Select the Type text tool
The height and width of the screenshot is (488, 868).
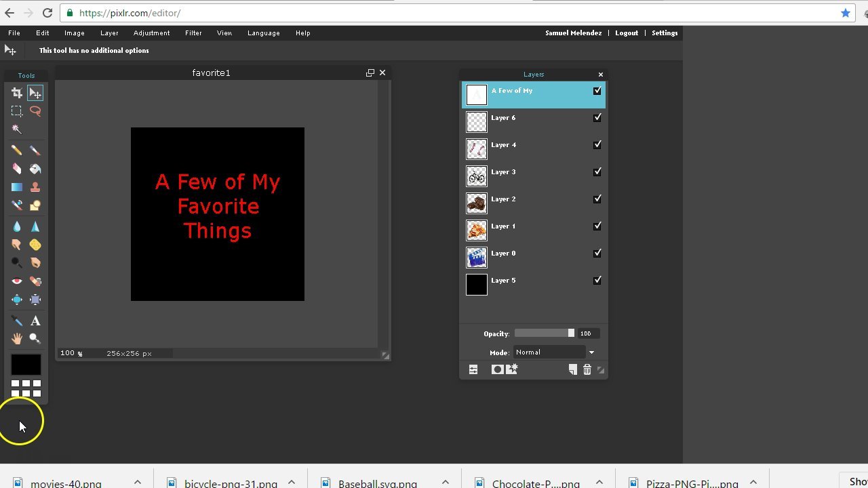click(35, 321)
